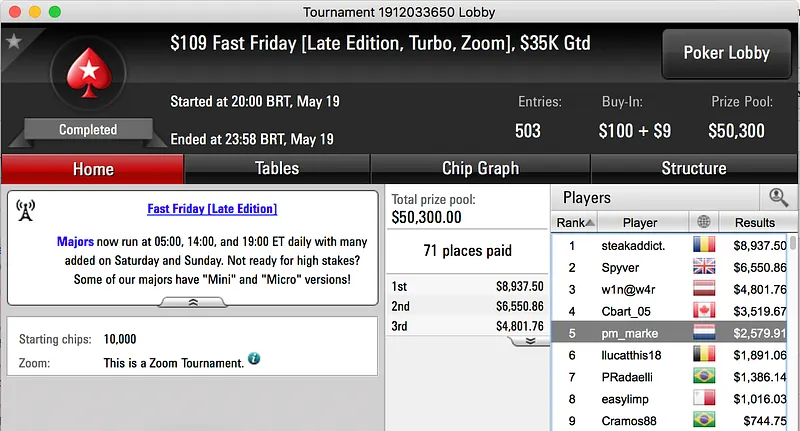This screenshot has width=800, height=431.
Task: Open the Chip Graph tab
Action: 480,168
